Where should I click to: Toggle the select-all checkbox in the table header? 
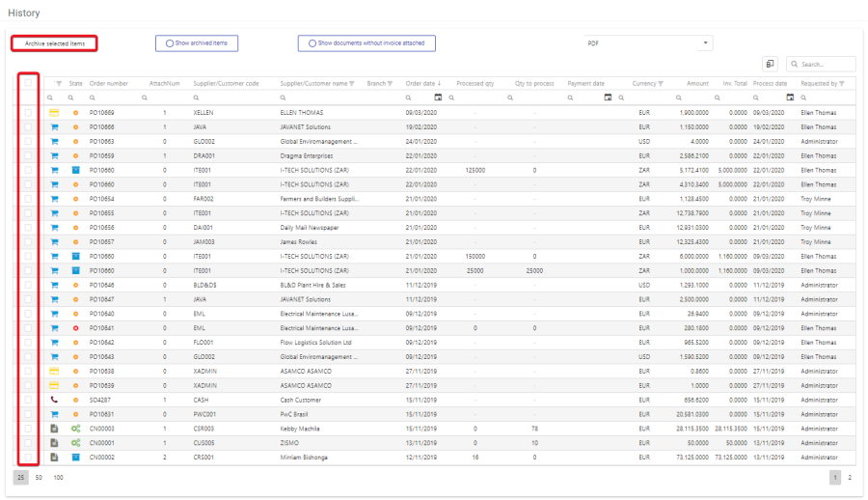point(28,83)
